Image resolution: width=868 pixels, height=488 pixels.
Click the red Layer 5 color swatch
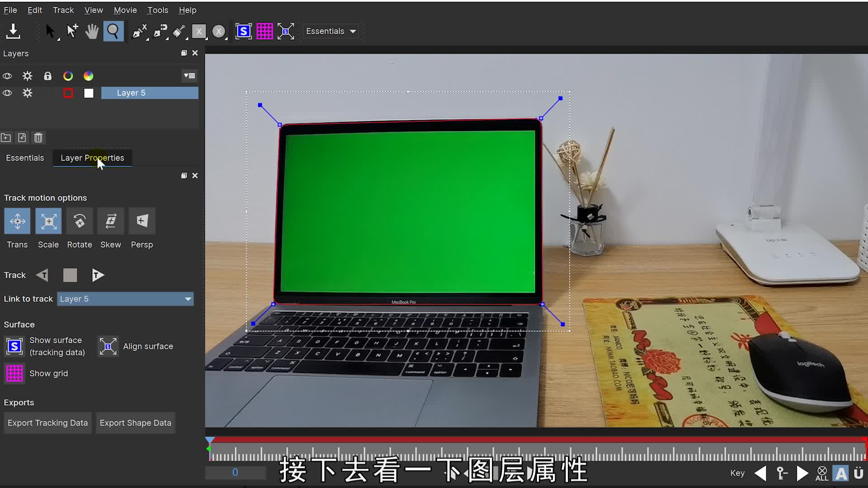[x=68, y=93]
